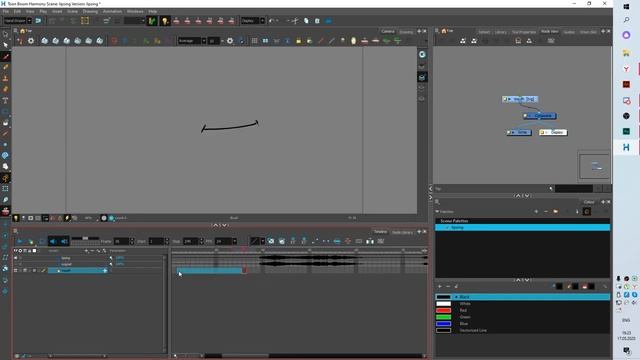Screen dimensions: 640x360
Task: Click the Composite node
Action: [540, 116]
